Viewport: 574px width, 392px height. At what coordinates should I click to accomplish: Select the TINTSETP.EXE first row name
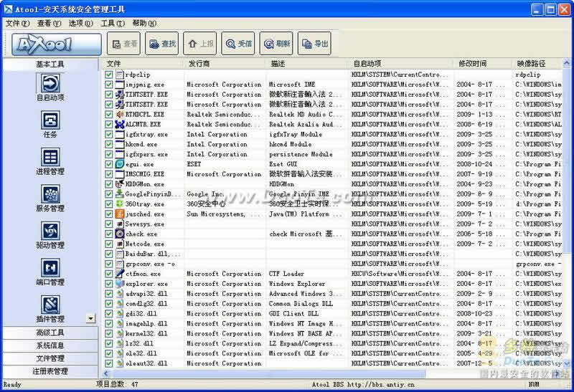(146, 95)
